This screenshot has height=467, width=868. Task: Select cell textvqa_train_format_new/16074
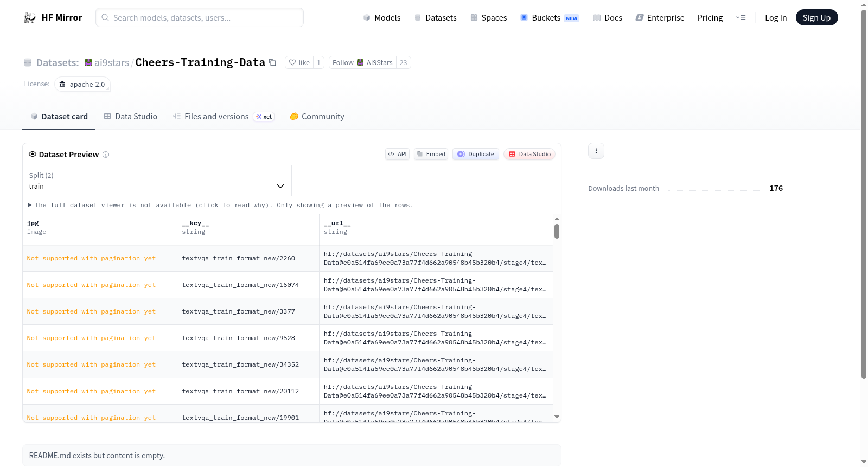tap(248, 285)
